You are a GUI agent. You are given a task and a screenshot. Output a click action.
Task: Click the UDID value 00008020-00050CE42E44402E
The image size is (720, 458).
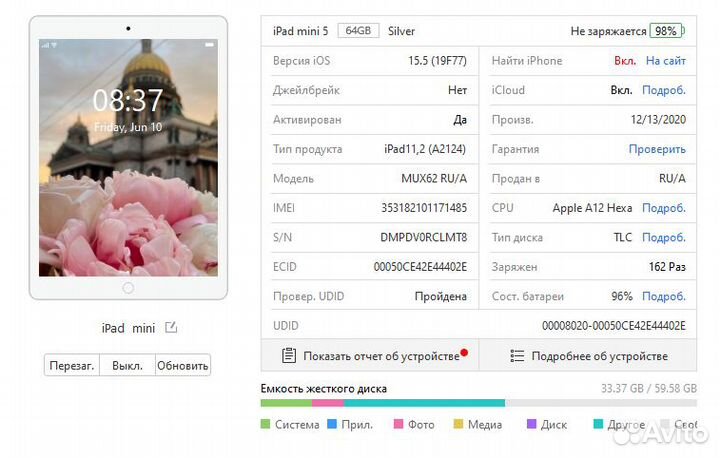pyautogui.click(x=613, y=326)
